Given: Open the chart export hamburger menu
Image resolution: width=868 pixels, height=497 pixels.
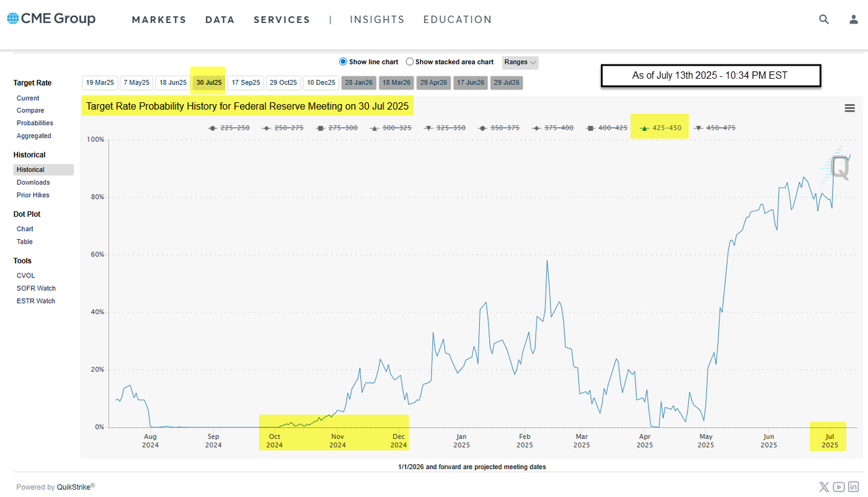Looking at the screenshot, I should tap(849, 108).
